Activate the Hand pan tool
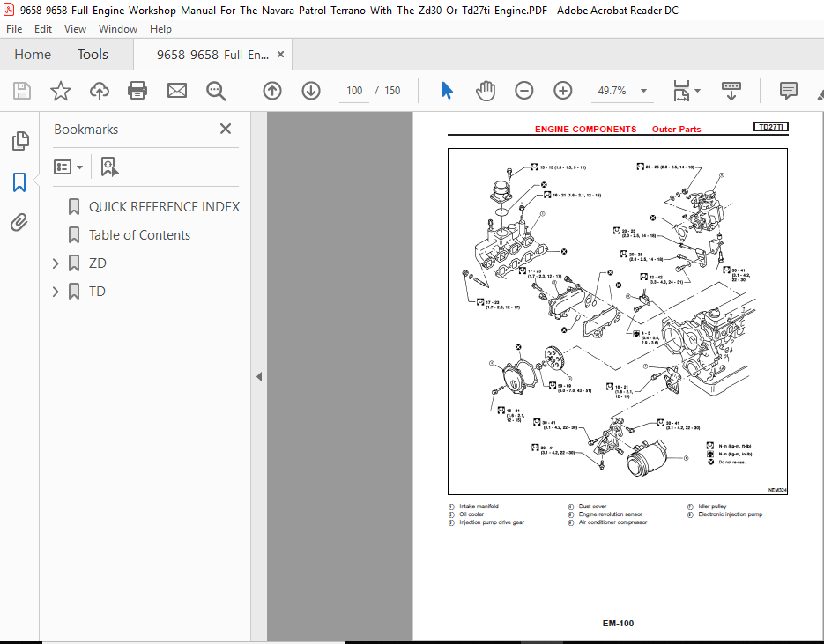This screenshot has height=644, width=824. (486, 91)
